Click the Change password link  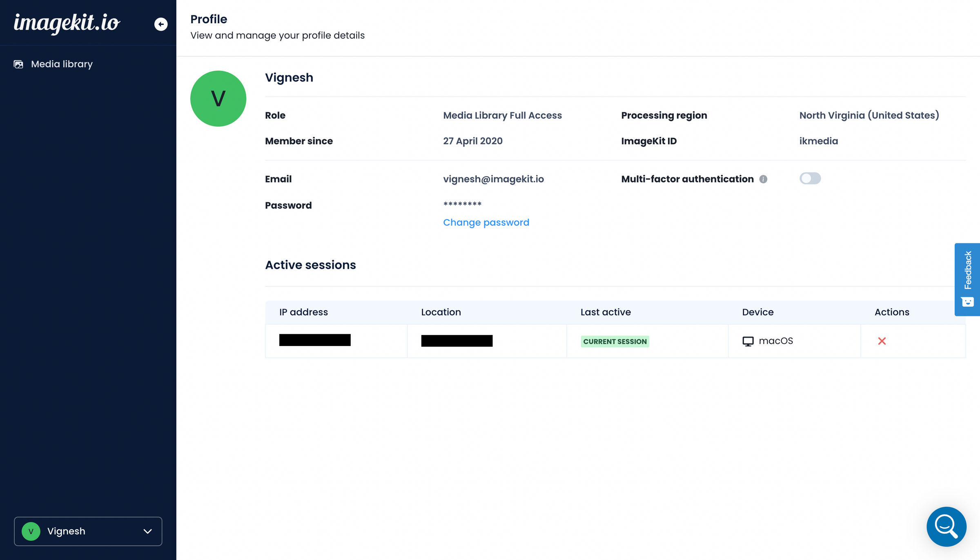click(x=486, y=223)
